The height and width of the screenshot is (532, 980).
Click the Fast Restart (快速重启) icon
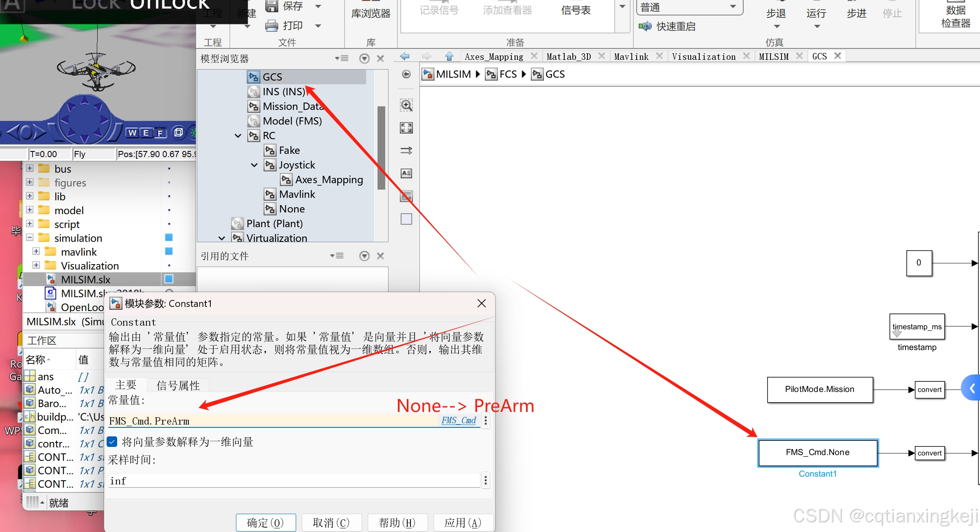click(x=645, y=26)
